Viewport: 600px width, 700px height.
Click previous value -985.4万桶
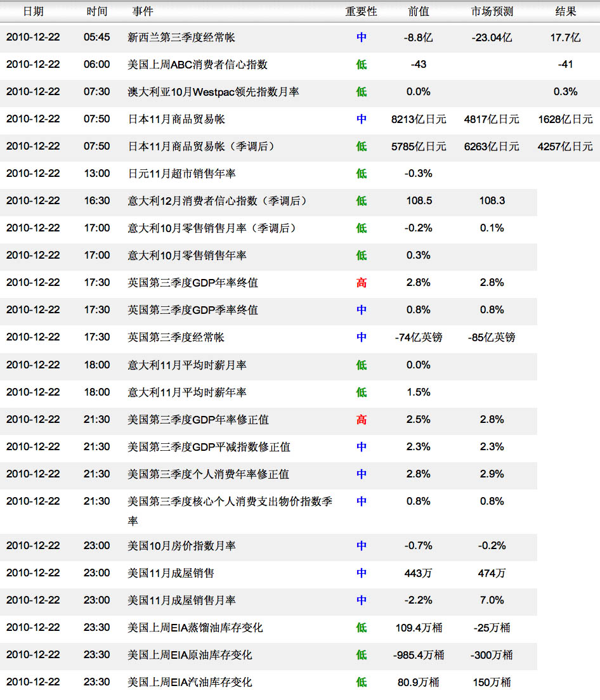click(419, 655)
